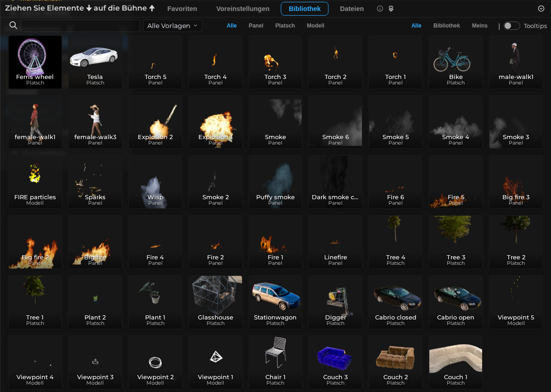Filter by Modell type
The image size is (551, 392).
315,26
